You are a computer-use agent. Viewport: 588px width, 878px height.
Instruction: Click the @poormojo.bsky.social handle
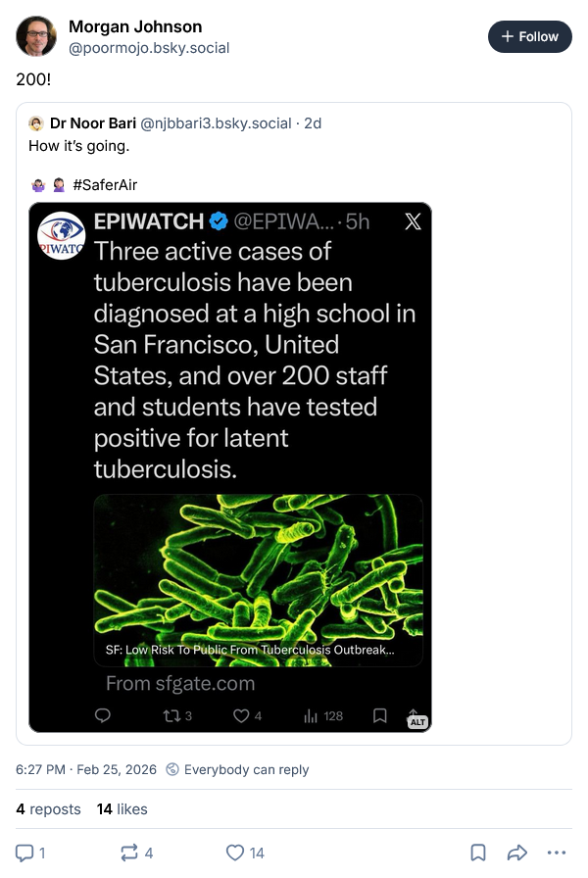[149, 47]
